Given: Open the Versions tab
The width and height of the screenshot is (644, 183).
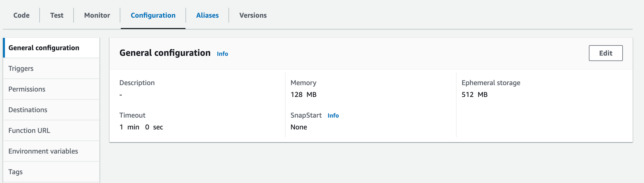Looking at the screenshot, I should pos(253,15).
